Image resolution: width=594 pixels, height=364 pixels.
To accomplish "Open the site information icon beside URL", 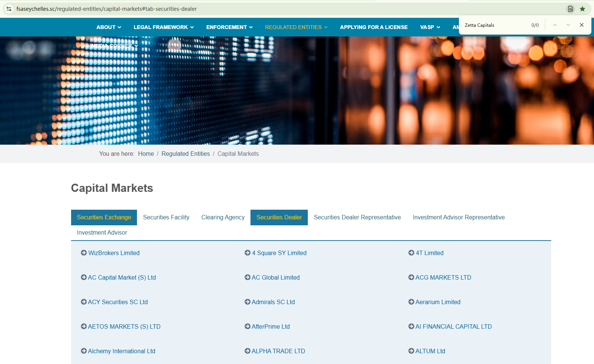I will tap(9, 9).
